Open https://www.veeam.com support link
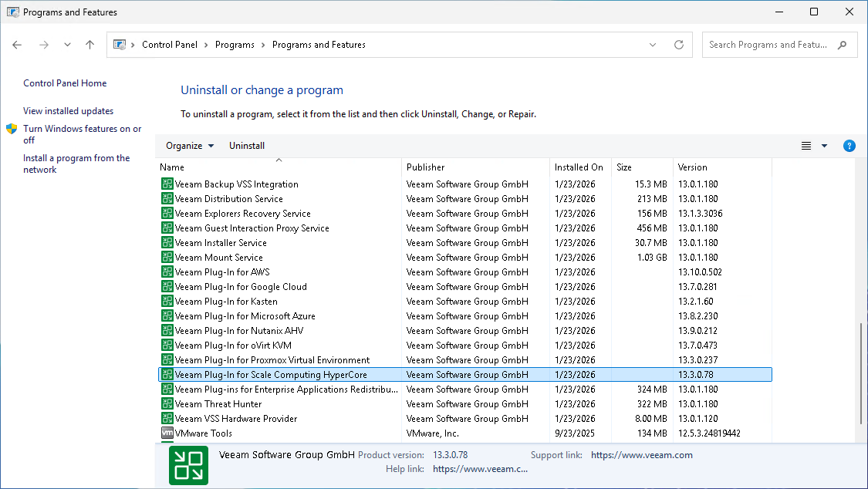This screenshot has height=489, width=868. click(642, 455)
